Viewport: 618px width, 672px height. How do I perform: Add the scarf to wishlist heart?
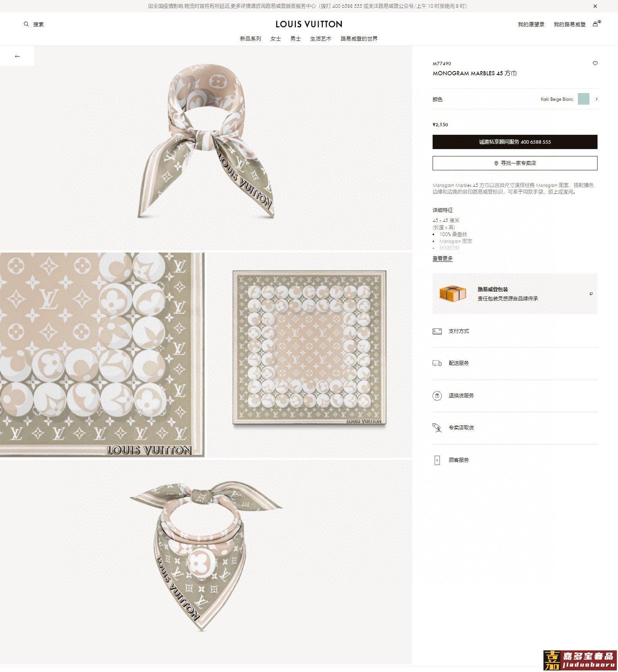coord(595,63)
